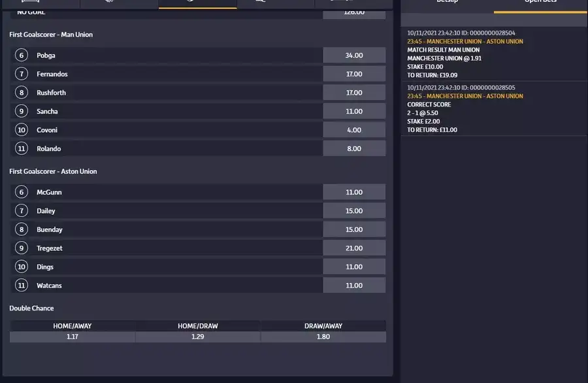
Task: Open Match Result Man Union bet entry
Action: point(493,54)
